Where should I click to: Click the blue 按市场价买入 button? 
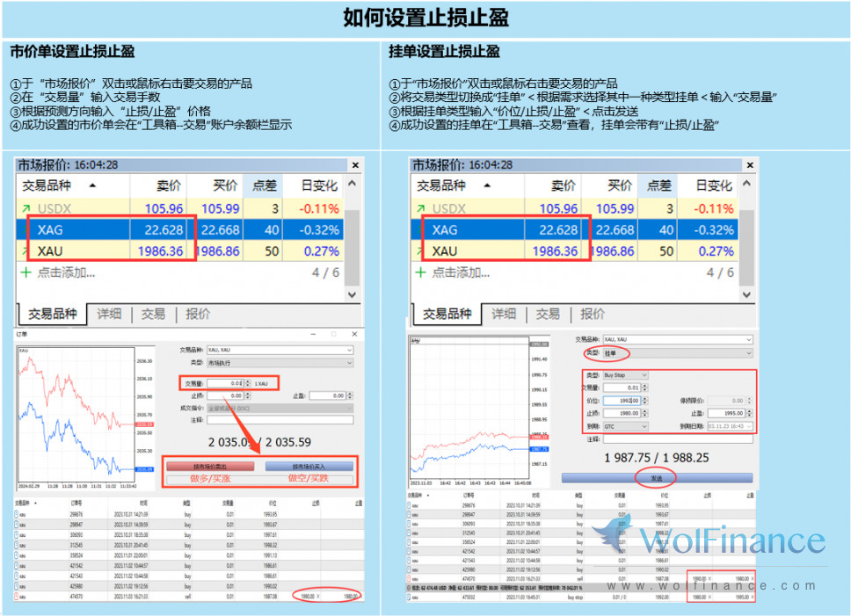click(x=309, y=467)
